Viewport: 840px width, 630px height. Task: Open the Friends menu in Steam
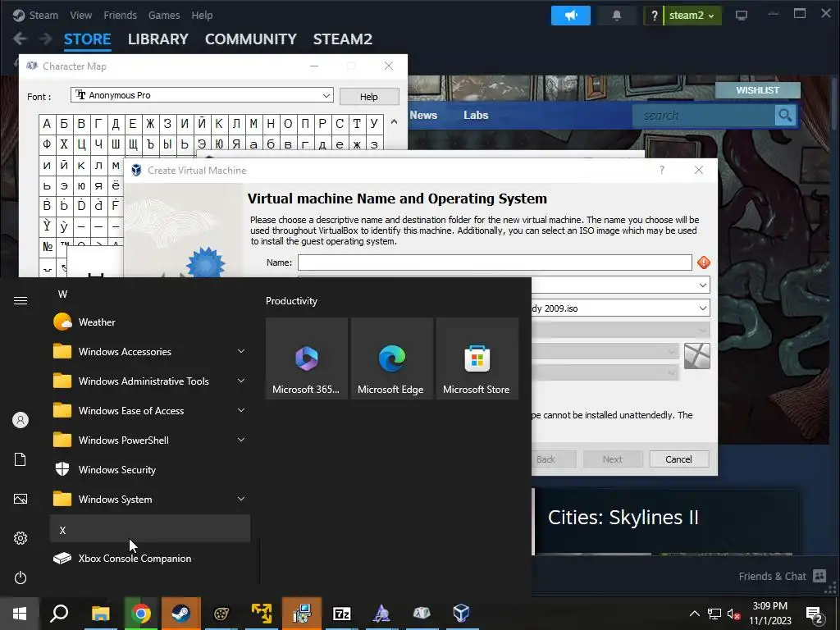(120, 15)
